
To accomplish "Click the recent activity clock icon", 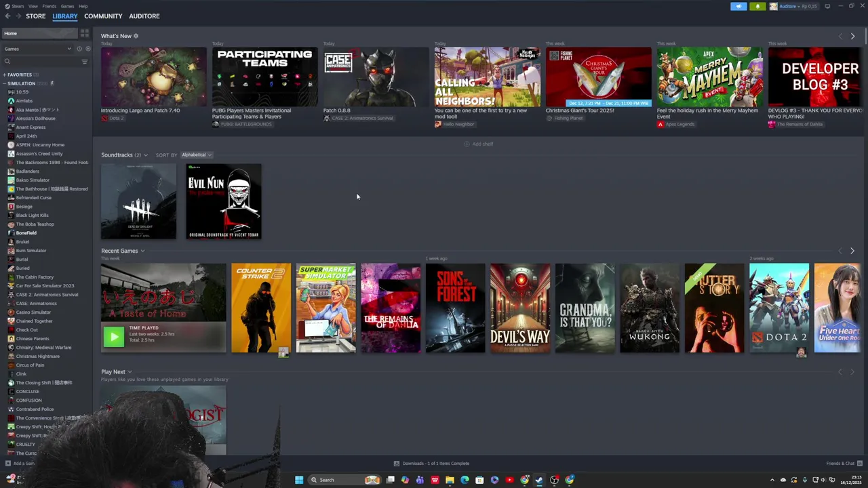I will (x=79, y=49).
